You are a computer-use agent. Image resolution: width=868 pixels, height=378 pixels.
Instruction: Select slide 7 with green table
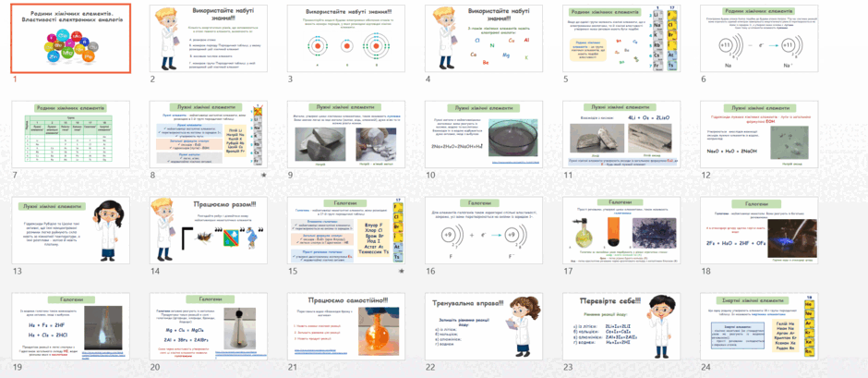71,134
